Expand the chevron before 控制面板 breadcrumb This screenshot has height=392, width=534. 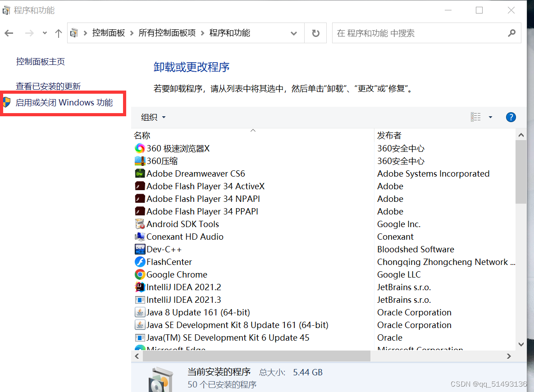pyautogui.click(x=85, y=33)
